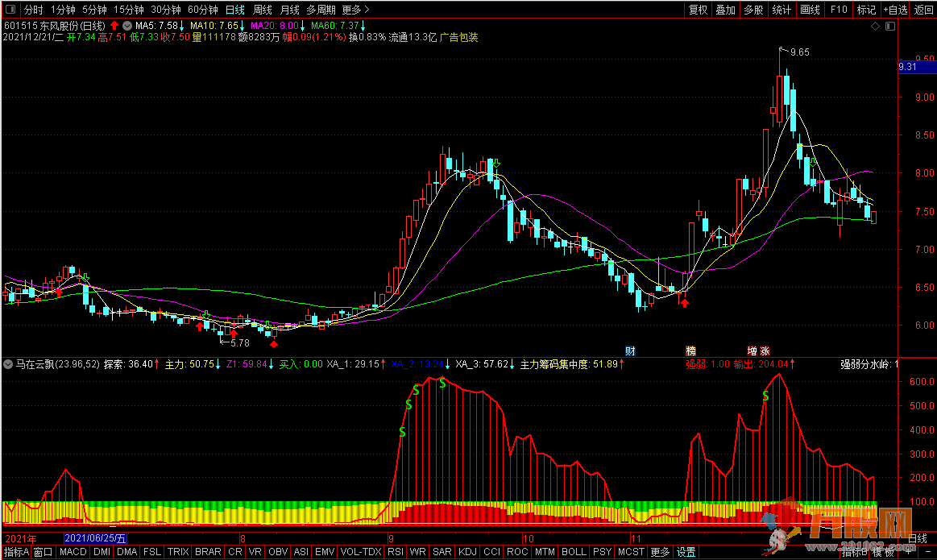
Task: Expand 更多 > period options at top
Action: coord(356,10)
